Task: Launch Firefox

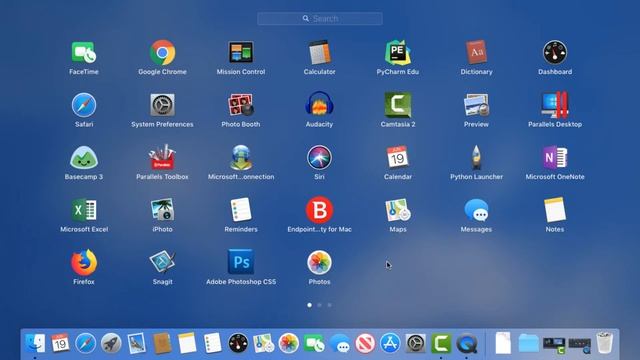Action: [84, 262]
